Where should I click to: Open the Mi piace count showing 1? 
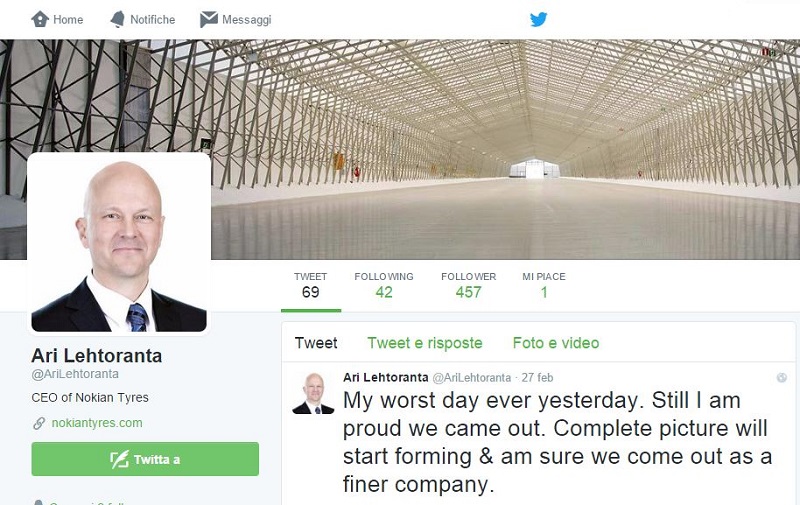pos(543,286)
